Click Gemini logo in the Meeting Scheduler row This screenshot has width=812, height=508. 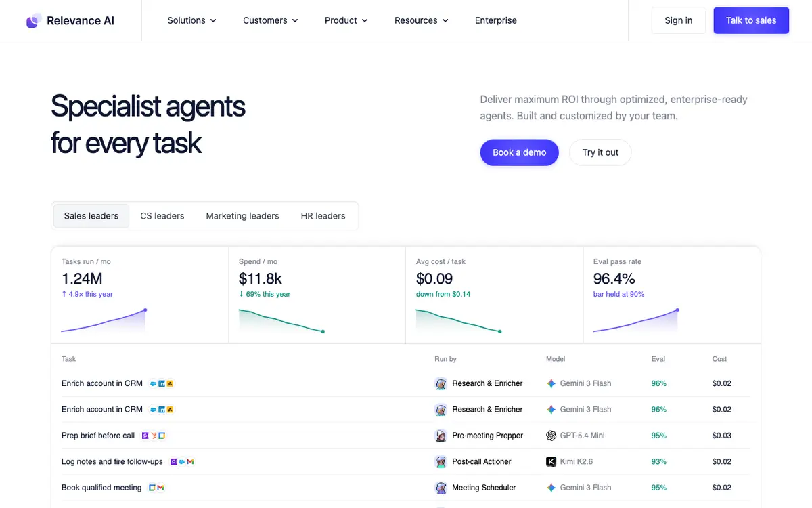tap(551, 488)
